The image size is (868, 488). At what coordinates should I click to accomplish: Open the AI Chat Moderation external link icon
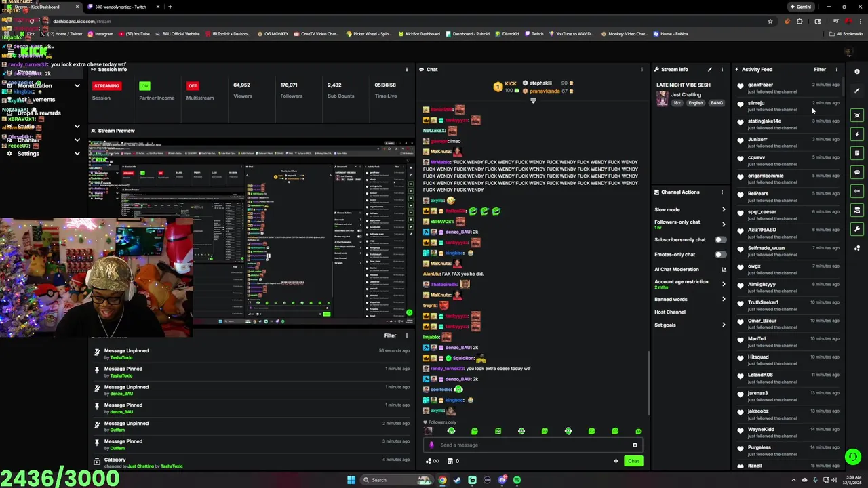(x=724, y=270)
